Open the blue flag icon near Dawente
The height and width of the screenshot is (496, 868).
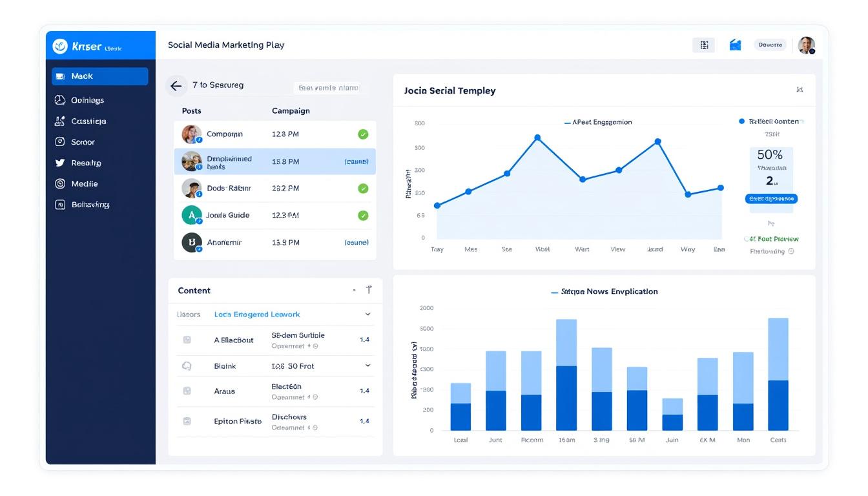736,45
